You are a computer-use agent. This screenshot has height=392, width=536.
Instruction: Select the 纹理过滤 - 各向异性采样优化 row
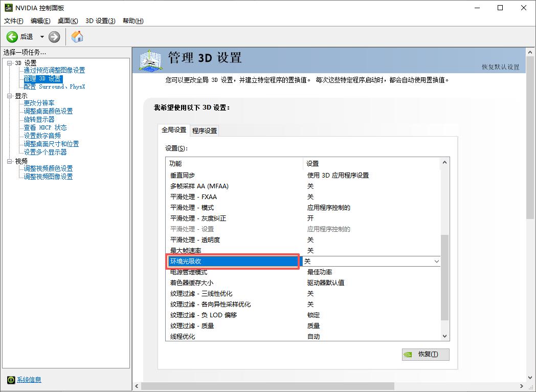pos(303,304)
